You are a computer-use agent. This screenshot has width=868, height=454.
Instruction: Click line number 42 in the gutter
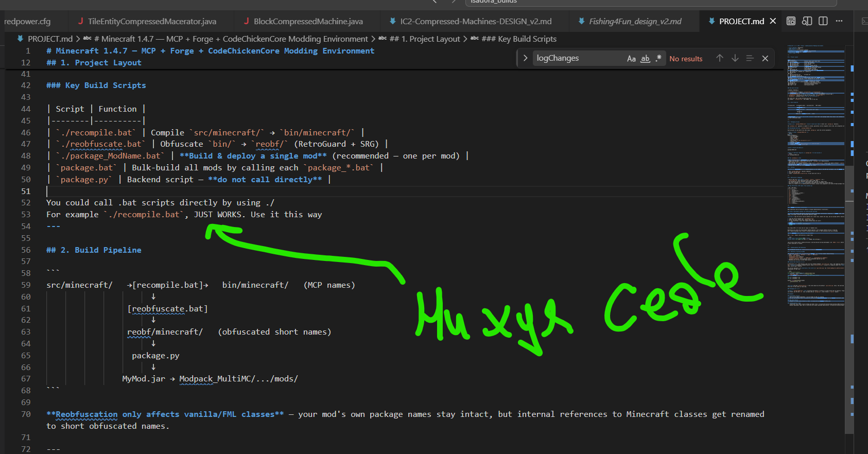tap(26, 85)
